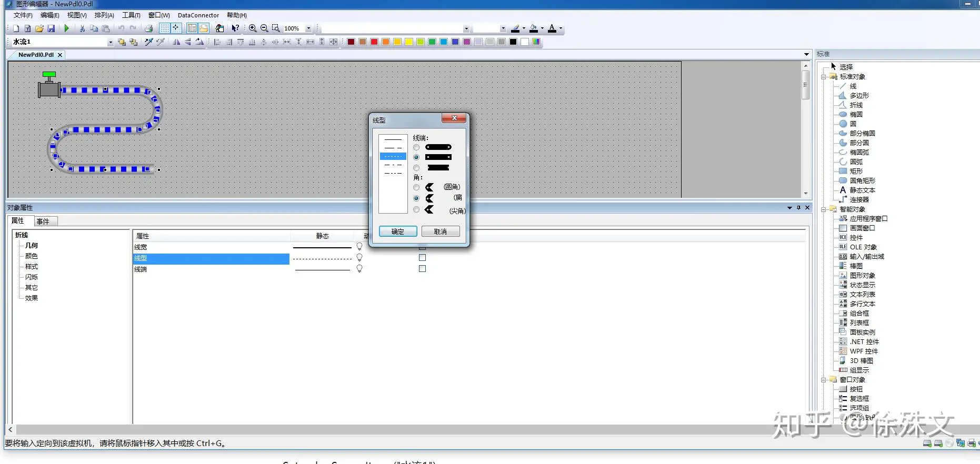The width and height of the screenshot is (980, 464).
Task: Select the 颜色 category in property tree
Action: pyautogui.click(x=32, y=256)
